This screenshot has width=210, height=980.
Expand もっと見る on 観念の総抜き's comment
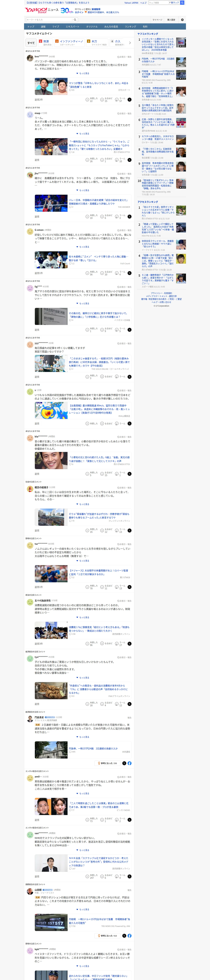pos(83,504)
